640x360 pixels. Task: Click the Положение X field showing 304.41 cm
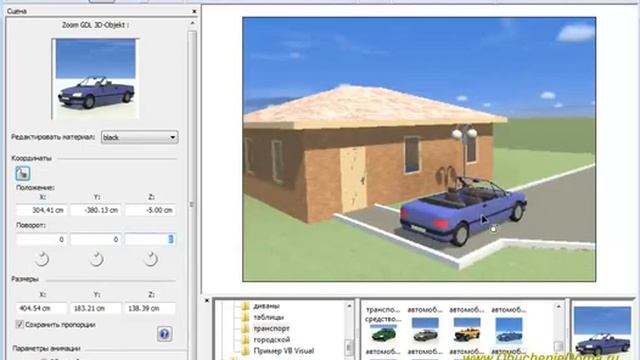click(41, 210)
